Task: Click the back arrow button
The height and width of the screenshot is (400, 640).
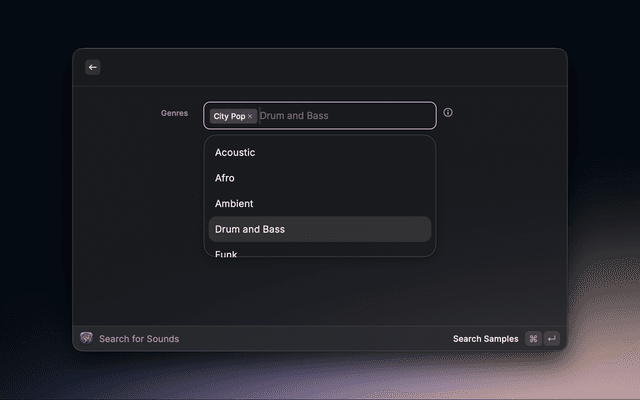Action: pos(93,67)
